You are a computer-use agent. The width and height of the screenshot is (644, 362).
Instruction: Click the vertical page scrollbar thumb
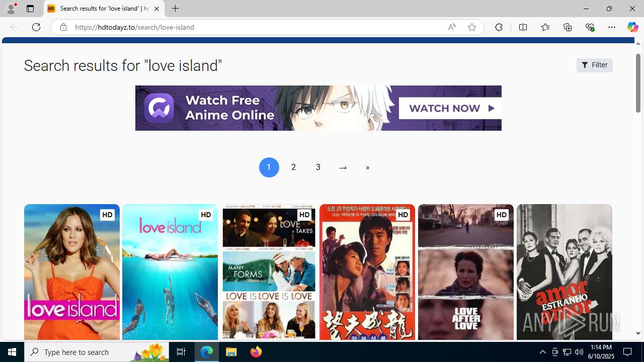[x=638, y=82]
